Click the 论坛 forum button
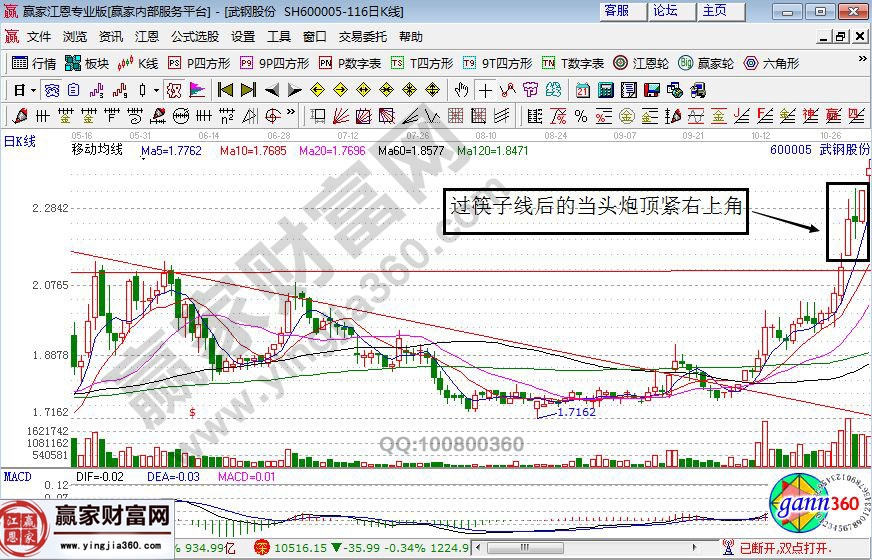 point(665,11)
